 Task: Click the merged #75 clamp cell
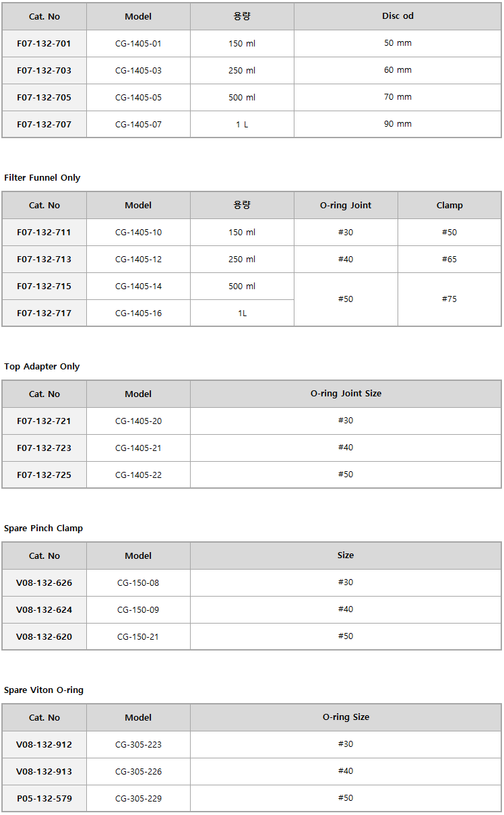449,299
